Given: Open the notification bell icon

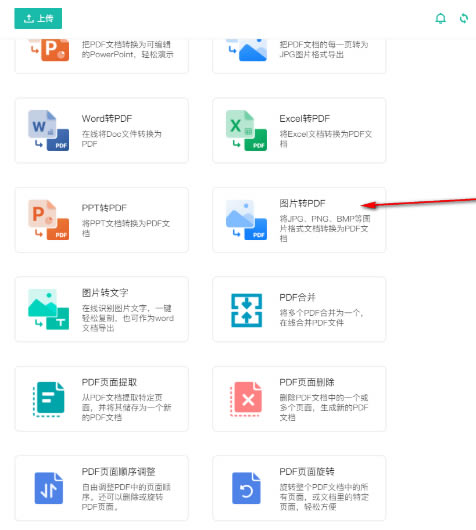Looking at the screenshot, I should click(x=440, y=18).
